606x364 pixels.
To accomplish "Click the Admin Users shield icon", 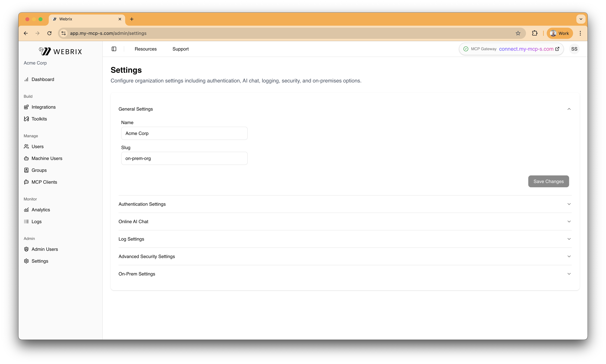I will [26, 249].
